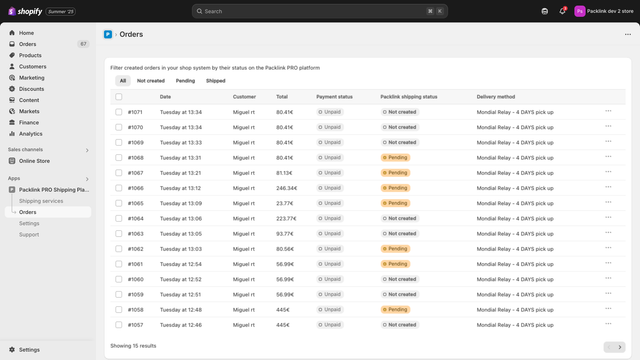Screen dimensions: 640x360
Task: Open the actions menu for order #1068
Action: 608,157
